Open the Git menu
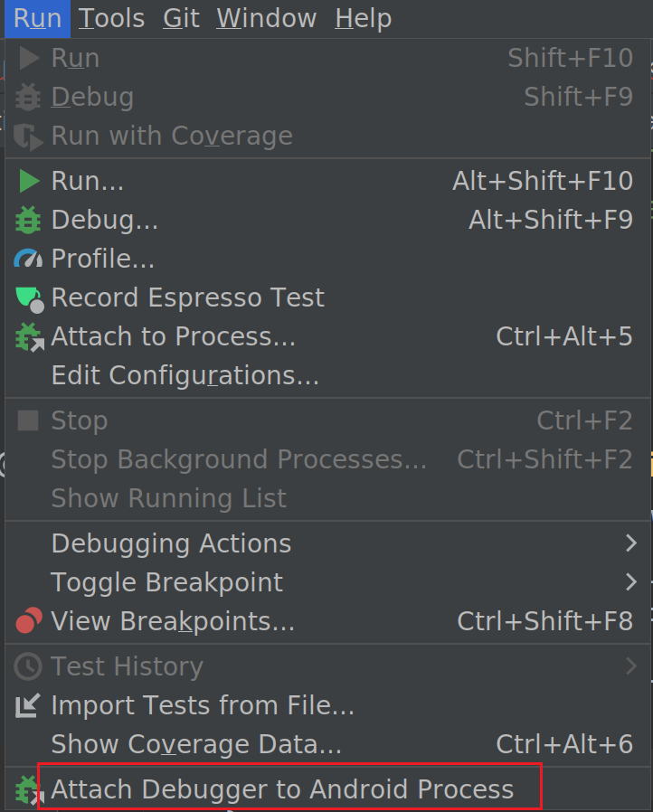 pyautogui.click(x=181, y=18)
